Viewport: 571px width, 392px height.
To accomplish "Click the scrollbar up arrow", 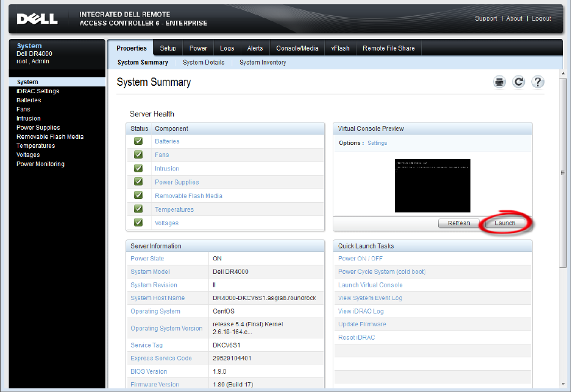I will (x=563, y=74).
